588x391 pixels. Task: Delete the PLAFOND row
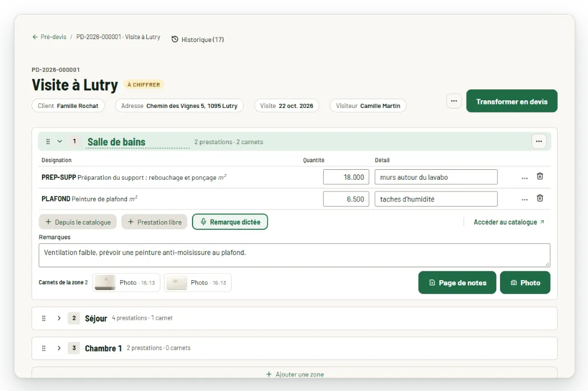coord(540,198)
